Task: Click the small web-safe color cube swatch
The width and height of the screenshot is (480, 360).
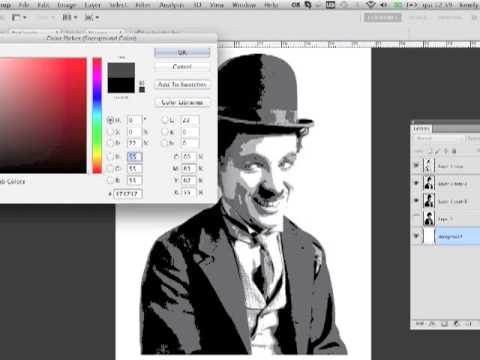Action: tap(142, 90)
